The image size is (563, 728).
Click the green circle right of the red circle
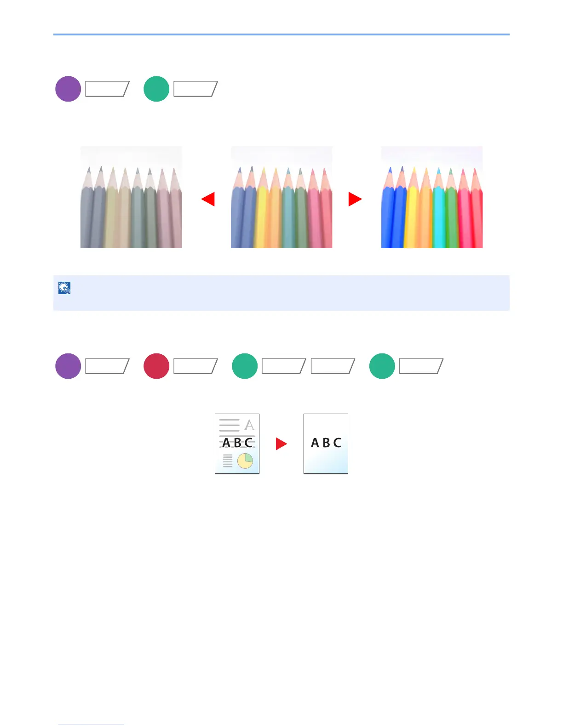tap(245, 366)
